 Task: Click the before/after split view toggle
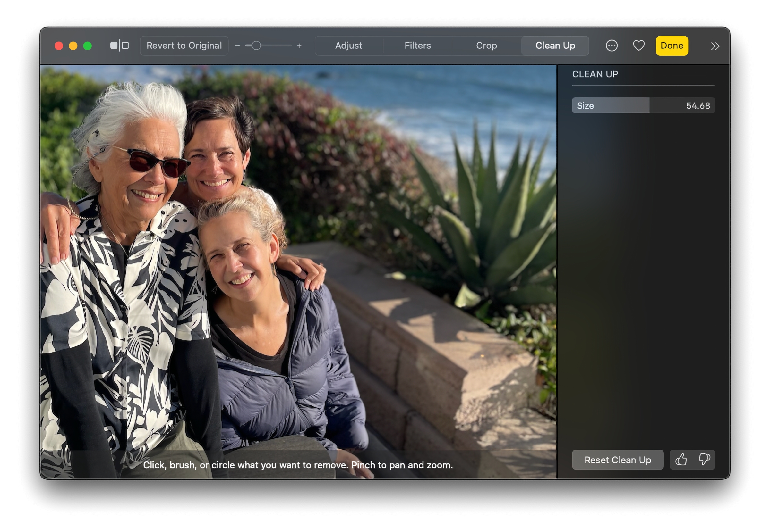tap(120, 45)
